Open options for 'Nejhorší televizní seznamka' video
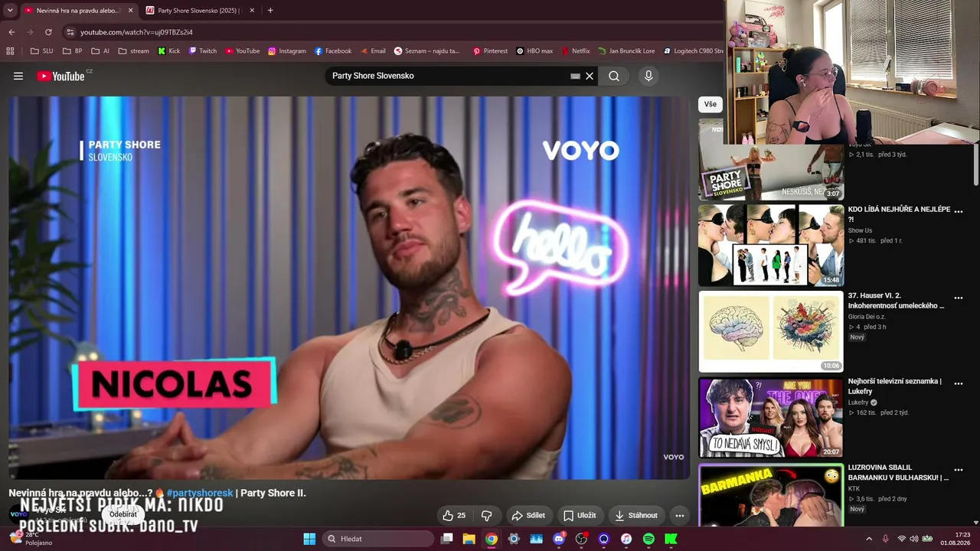Screen dimensions: 980x551 tap(958, 383)
